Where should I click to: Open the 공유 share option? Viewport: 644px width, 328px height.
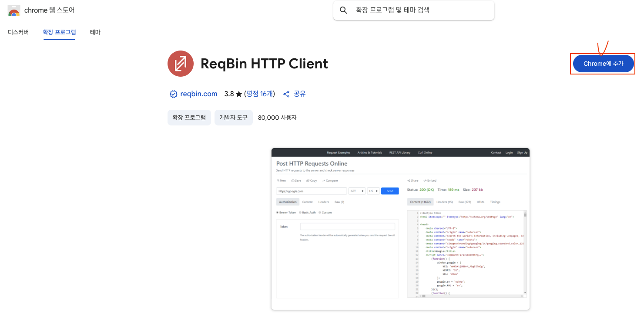(x=294, y=94)
